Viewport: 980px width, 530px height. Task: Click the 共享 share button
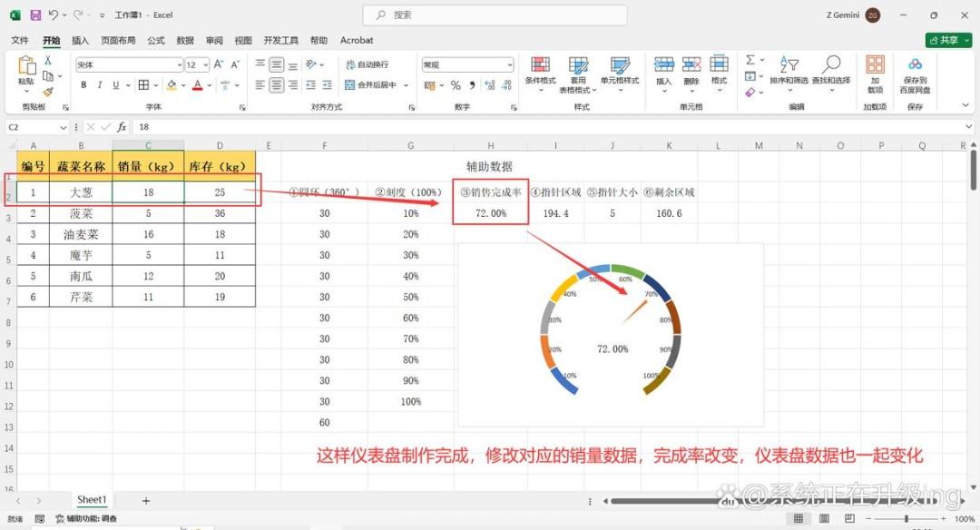949,40
